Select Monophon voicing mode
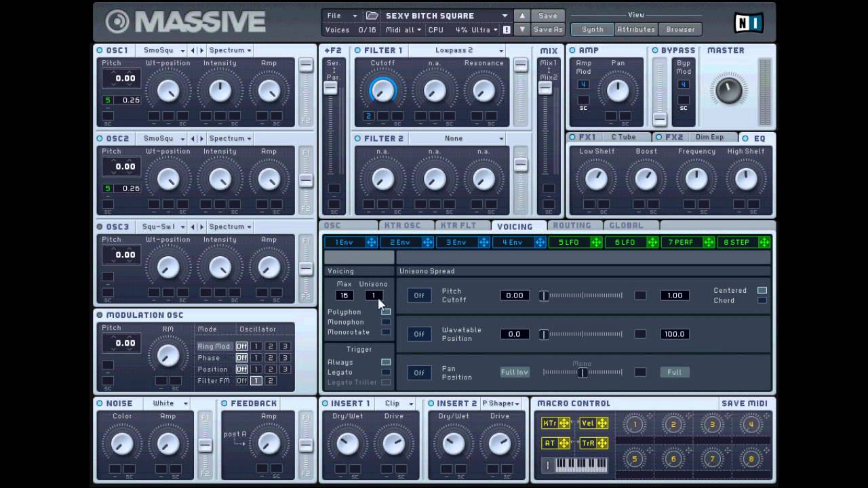The width and height of the screenshot is (868, 488). (x=386, y=322)
